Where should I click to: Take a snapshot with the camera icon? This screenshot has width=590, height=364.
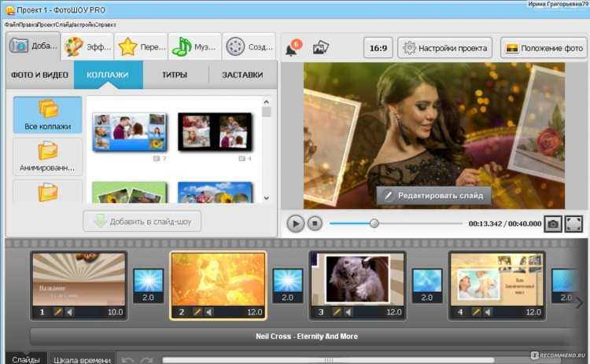(553, 224)
